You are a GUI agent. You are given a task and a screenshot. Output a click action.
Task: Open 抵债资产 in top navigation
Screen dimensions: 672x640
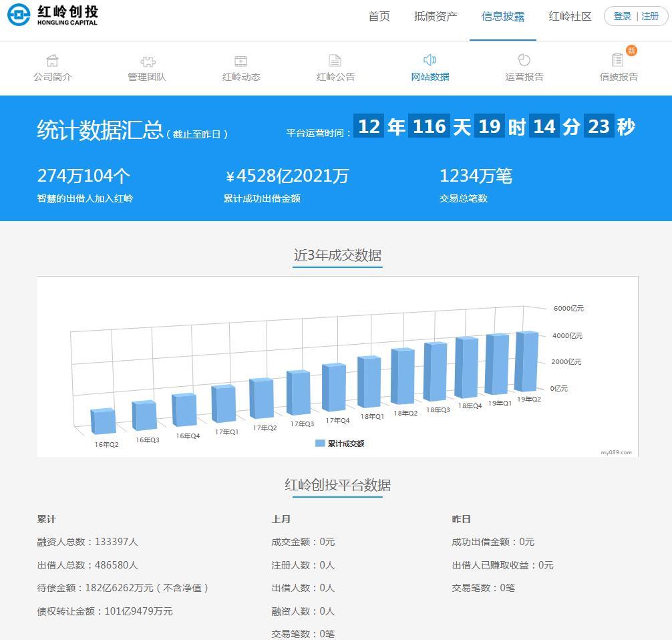[x=436, y=16]
